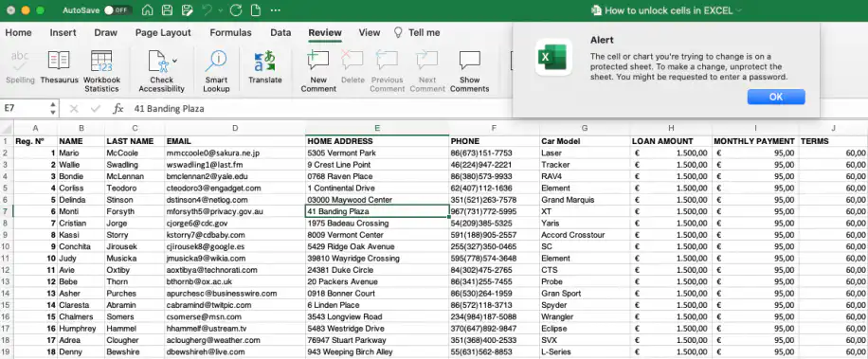The height and width of the screenshot is (359, 868).
Task: Open Smart Lookup
Action: pyautogui.click(x=216, y=71)
